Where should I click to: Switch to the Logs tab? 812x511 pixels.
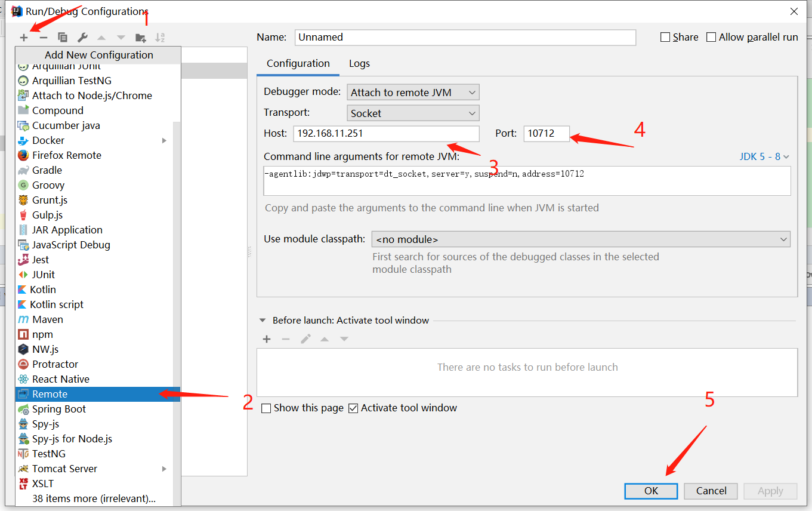[359, 63]
